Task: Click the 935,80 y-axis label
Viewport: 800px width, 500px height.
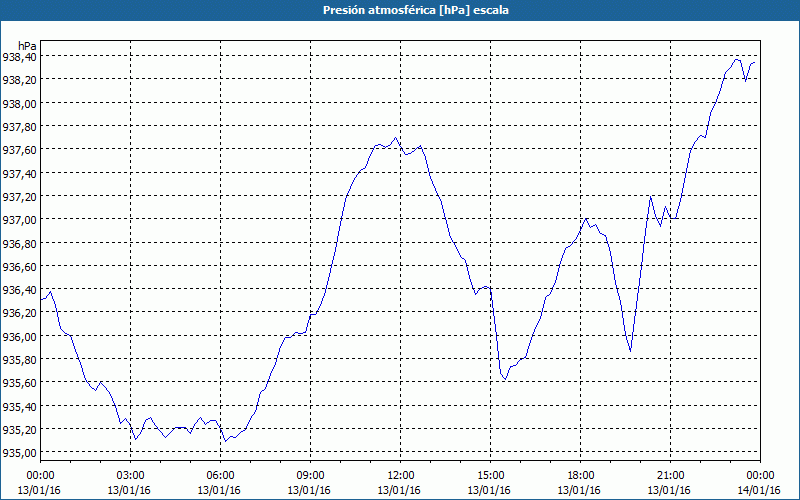Action: coord(19,360)
